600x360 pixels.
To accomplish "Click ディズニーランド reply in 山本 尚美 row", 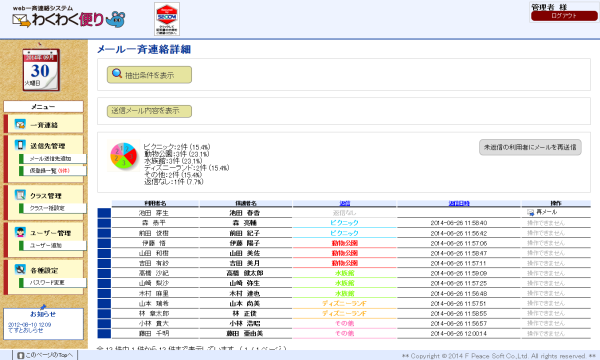I will click(x=344, y=303).
